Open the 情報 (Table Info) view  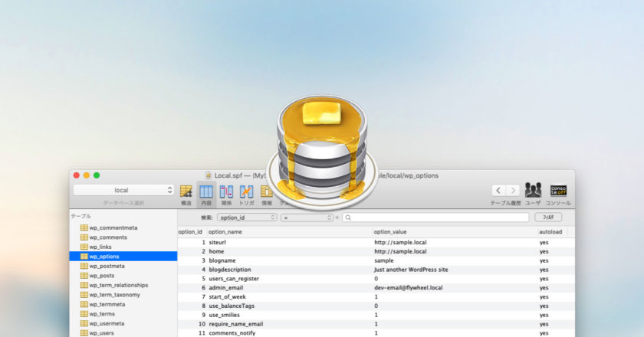267,194
